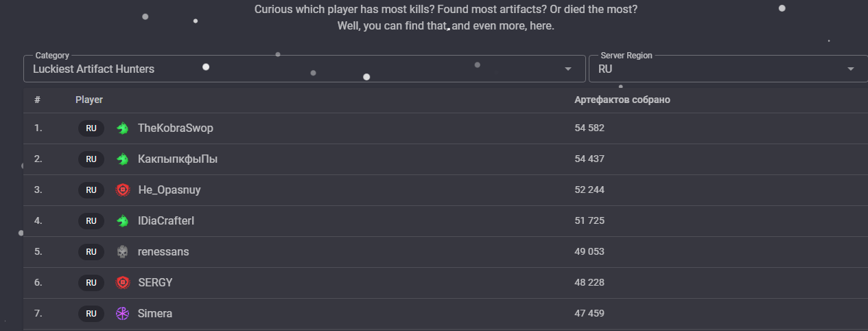The width and height of the screenshot is (868, 331).
Task: Click the Luckiest Artifact Hunters combo box
Action: (288, 69)
